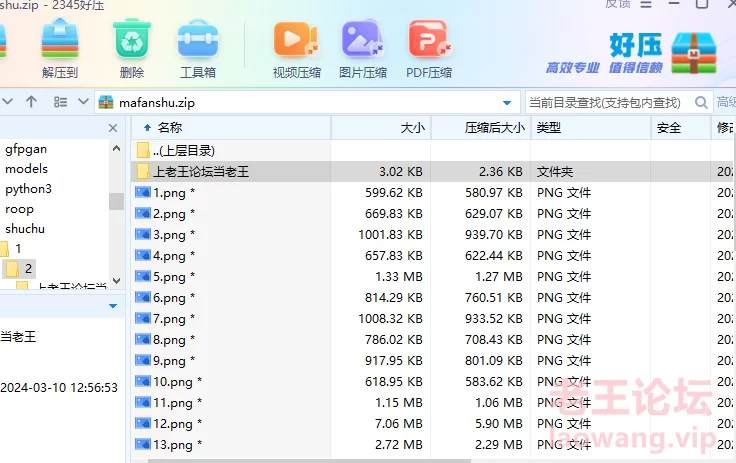Sort by 大小 column header
The image size is (736, 463).
pos(381,128)
